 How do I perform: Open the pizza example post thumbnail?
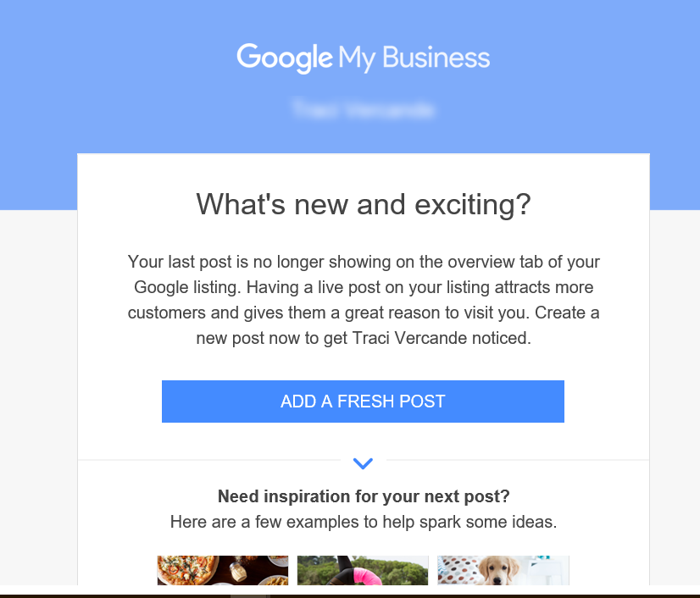coord(223,570)
